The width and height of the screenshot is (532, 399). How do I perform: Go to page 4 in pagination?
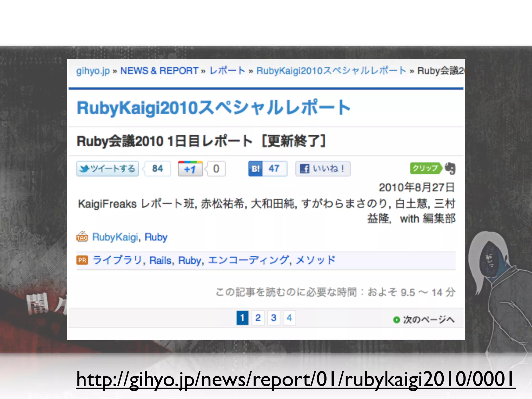[x=289, y=318]
